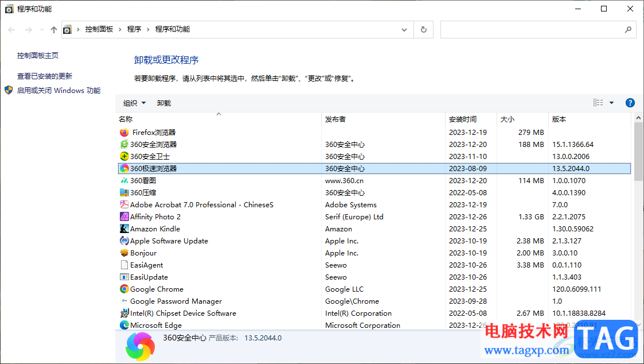Viewport: 644px width, 364px height.
Task: Click the Amazon Kindle icon
Action: 124,229
